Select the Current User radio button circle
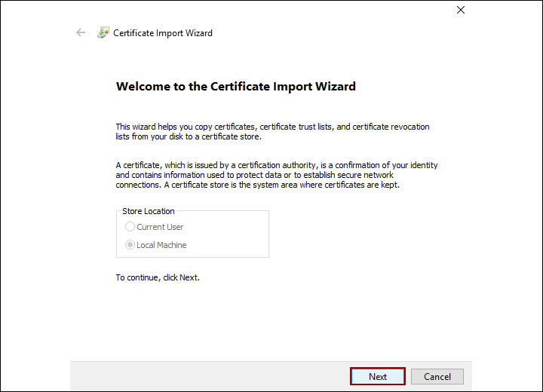 tap(130, 227)
